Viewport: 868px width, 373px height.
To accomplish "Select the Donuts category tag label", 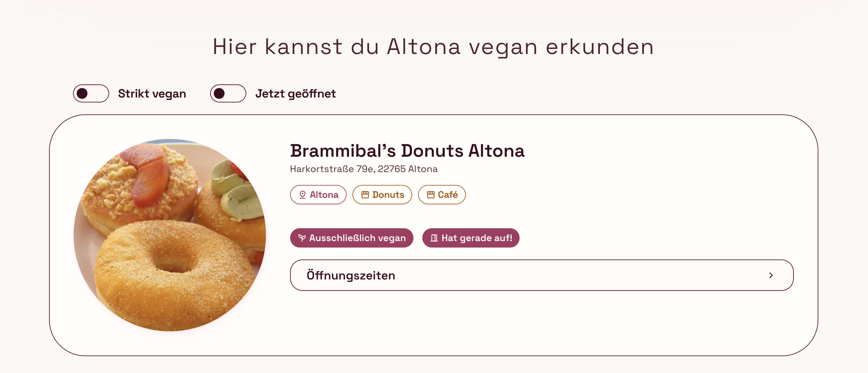I will point(388,195).
